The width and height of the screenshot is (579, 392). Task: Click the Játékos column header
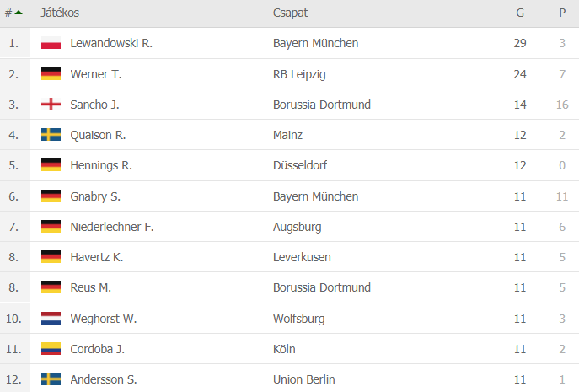point(60,13)
